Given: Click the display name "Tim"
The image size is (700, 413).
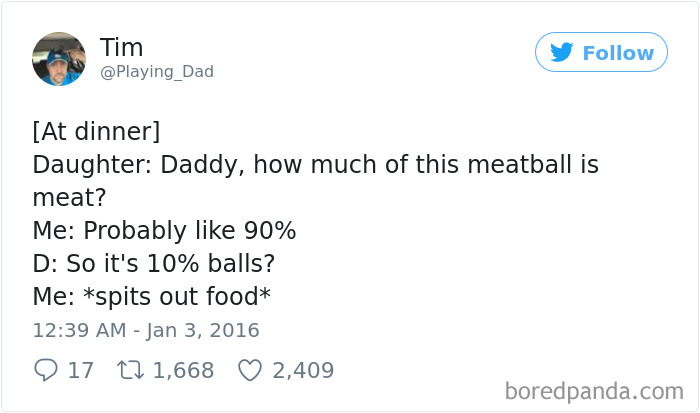Looking at the screenshot, I should [x=122, y=47].
